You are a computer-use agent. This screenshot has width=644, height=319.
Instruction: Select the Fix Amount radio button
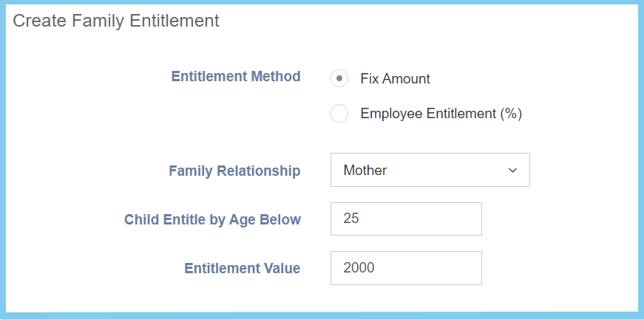click(x=339, y=78)
